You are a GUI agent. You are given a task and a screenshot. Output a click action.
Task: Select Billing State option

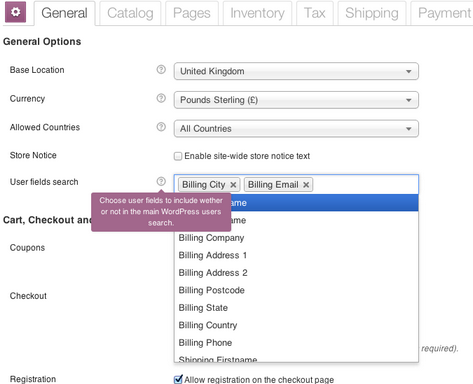296,307
